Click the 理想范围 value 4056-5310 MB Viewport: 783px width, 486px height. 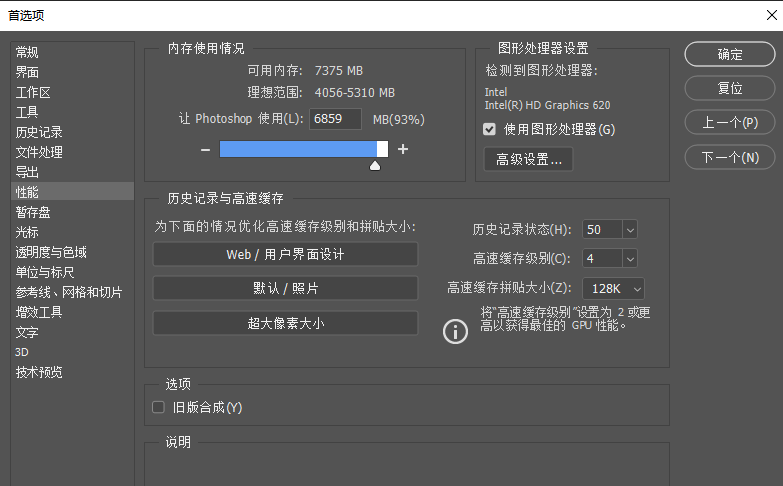355,93
